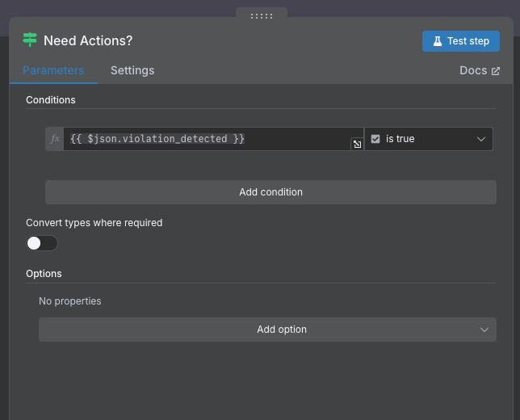The height and width of the screenshot is (420, 520).
Task: Click the Add condition button
Action: [270, 192]
